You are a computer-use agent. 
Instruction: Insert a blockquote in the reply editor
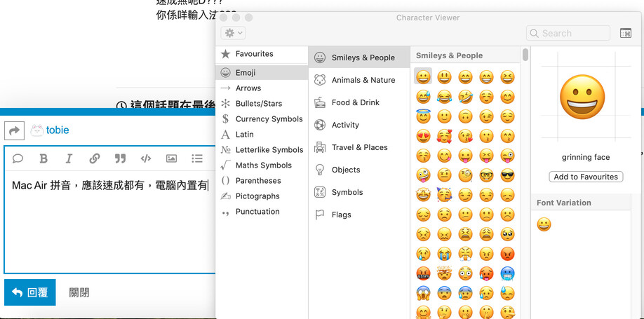(121, 158)
